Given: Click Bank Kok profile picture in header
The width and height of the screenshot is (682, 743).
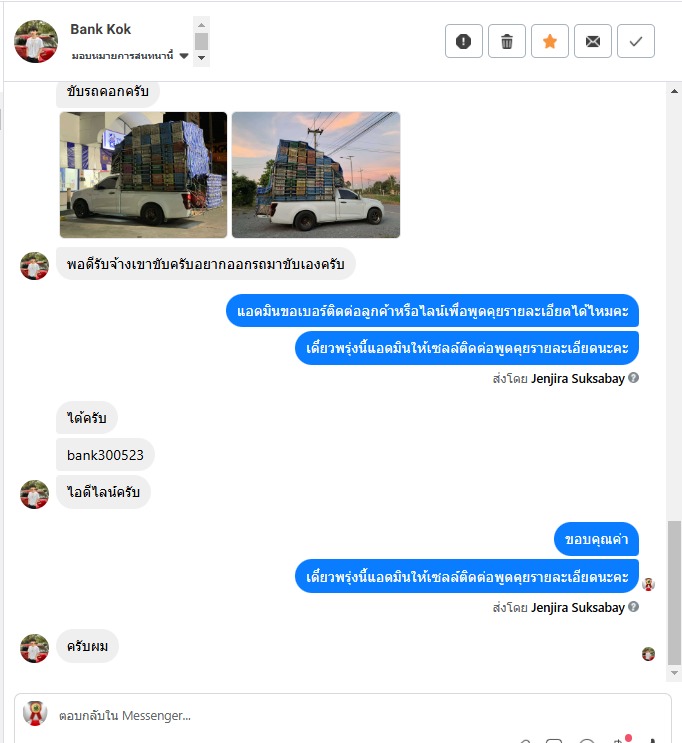Looking at the screenshot, I should tap(36, 41).
